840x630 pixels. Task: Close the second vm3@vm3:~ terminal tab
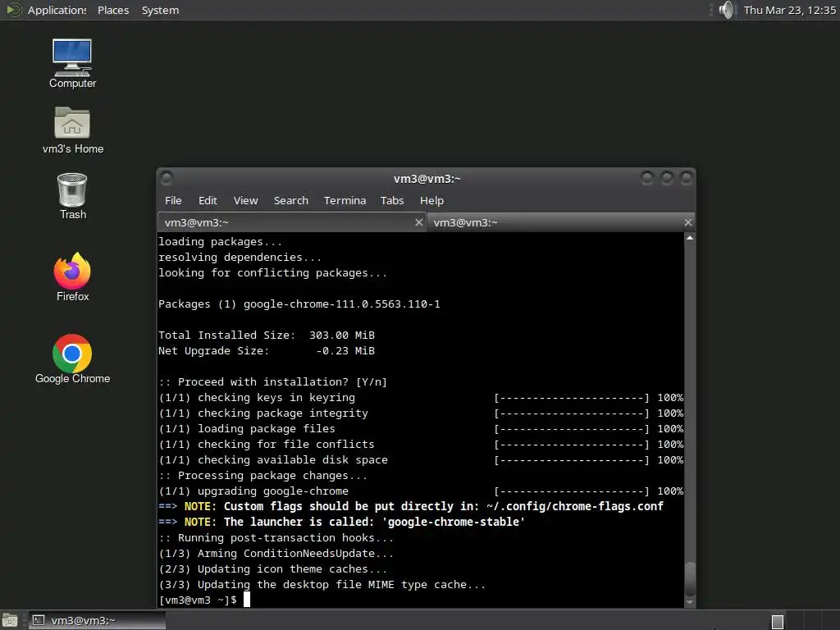point(688,221)
